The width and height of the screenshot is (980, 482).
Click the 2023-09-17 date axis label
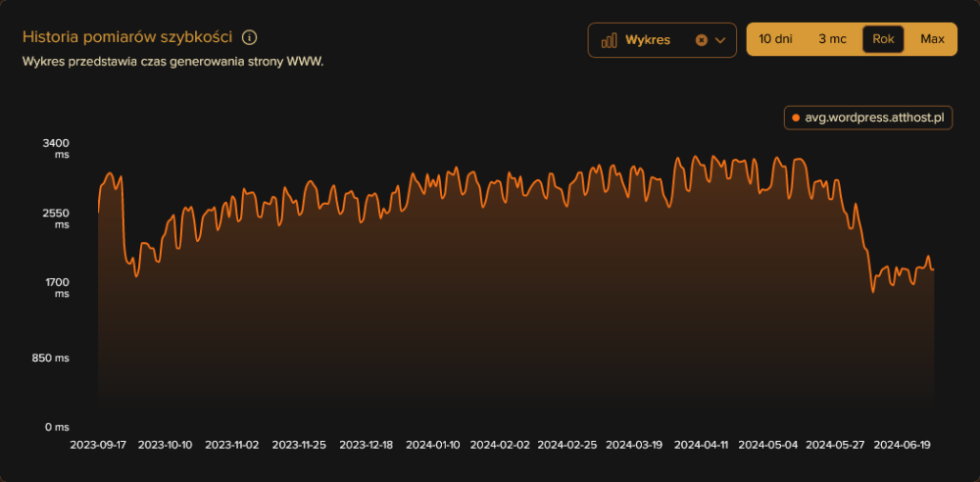(98, 444)
